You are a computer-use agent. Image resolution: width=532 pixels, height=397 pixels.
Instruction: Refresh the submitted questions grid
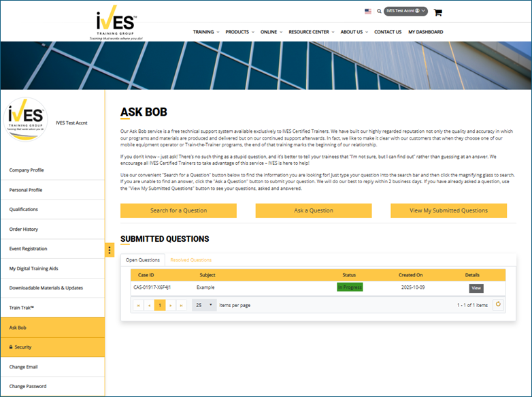498,304
